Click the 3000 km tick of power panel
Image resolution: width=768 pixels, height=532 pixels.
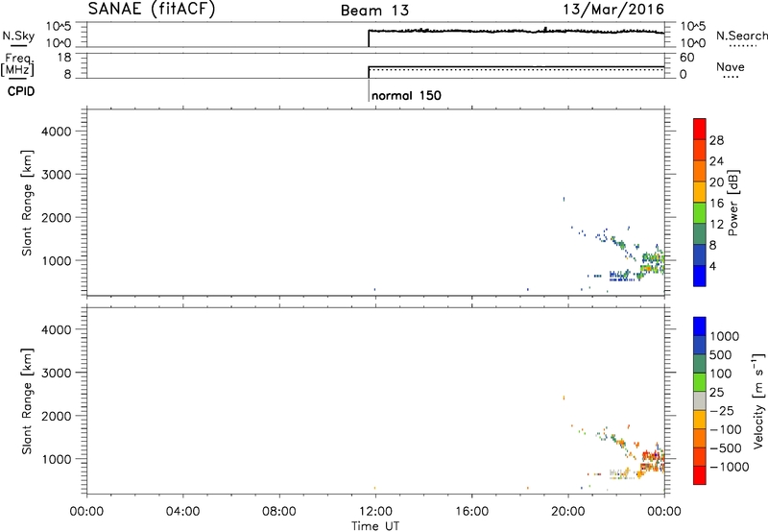57,175
